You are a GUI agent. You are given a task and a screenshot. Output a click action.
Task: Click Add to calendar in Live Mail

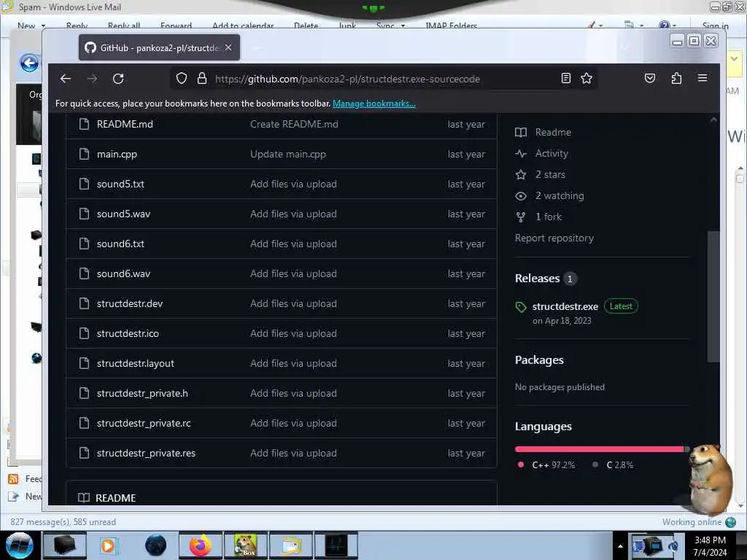243,26
